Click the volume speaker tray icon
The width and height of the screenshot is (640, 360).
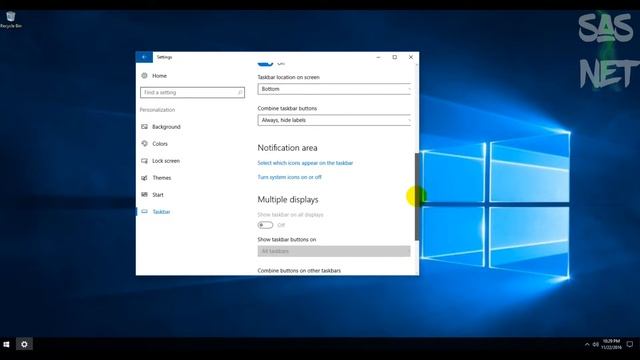coord(596,344)
